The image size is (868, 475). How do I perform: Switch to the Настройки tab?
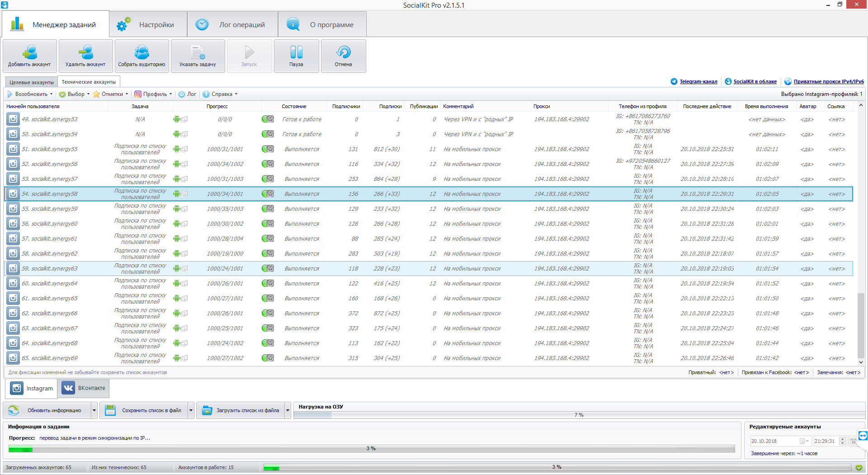[x=148, y=24]
